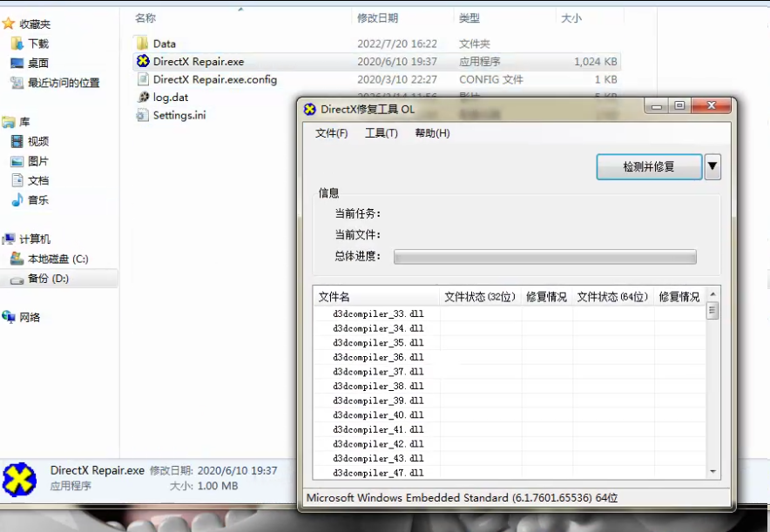Click the large DirectX icon in details pane
This screenshot has height=532, width=770.
click(19, 480)
